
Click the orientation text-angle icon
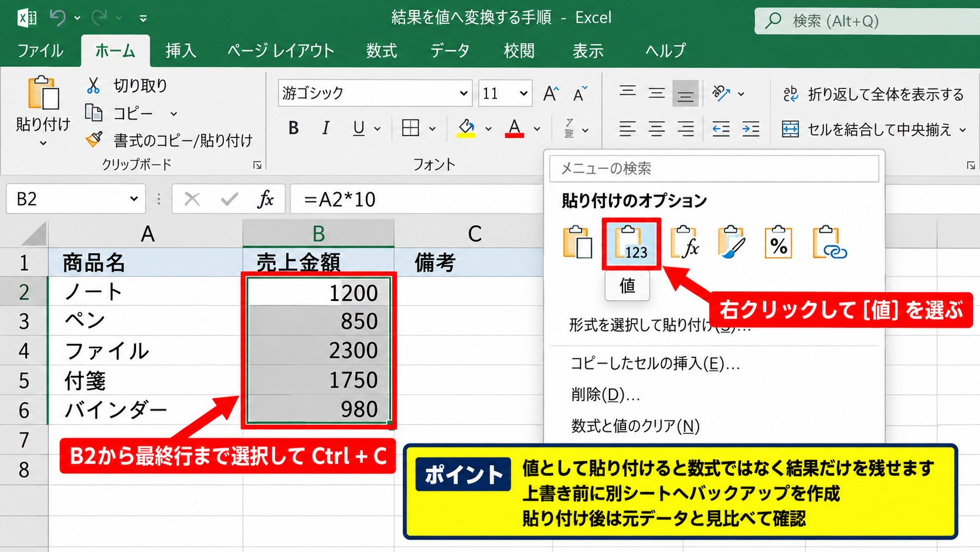[721, 93]
